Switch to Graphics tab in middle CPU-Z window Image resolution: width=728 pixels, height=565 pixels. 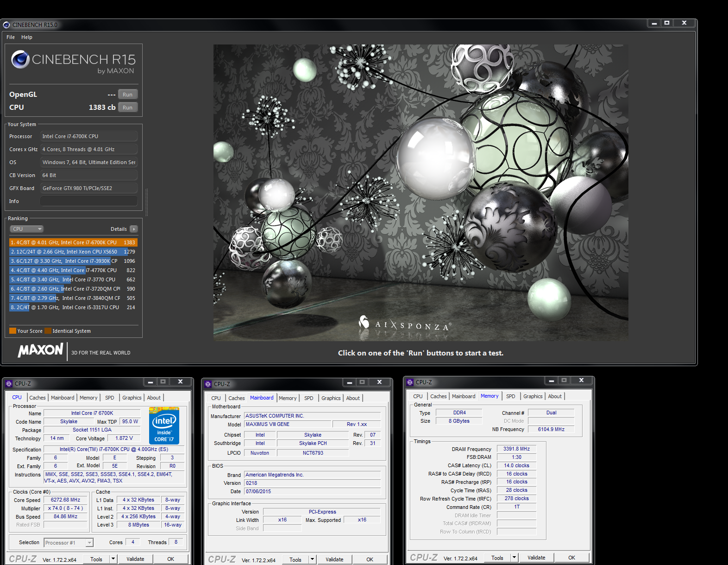coord(331,398)
